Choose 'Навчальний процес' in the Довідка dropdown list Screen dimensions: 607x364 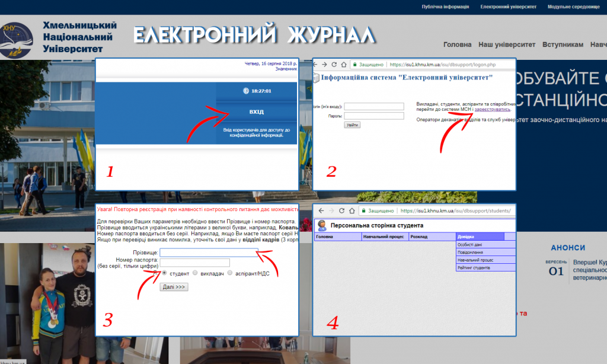click(486, 260)
